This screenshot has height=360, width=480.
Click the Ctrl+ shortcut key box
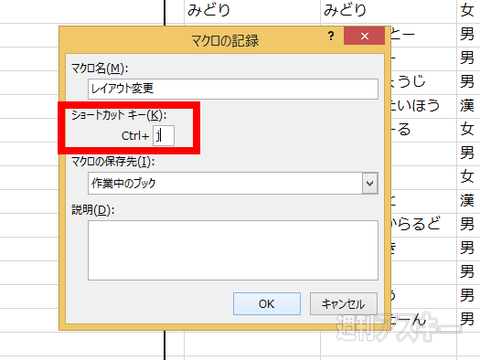tap(163, 136)
